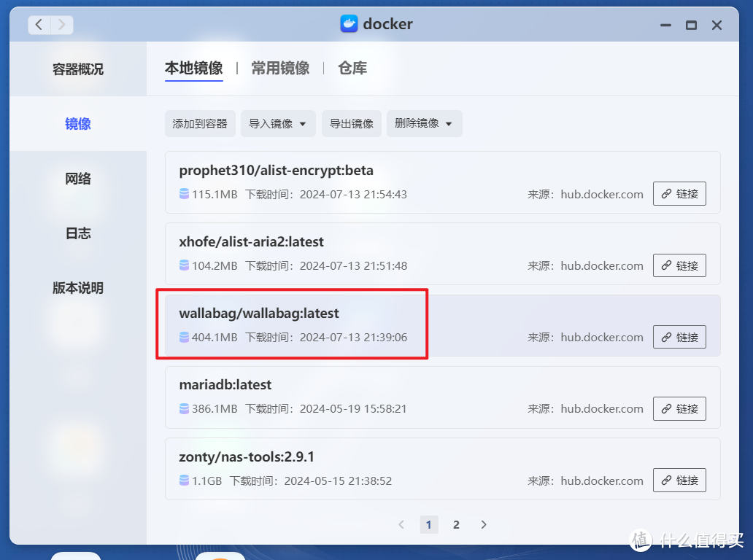This screenshot has width=753, height=560.
Task: Click the 添加到容器 button
Action: coord(200,123)
